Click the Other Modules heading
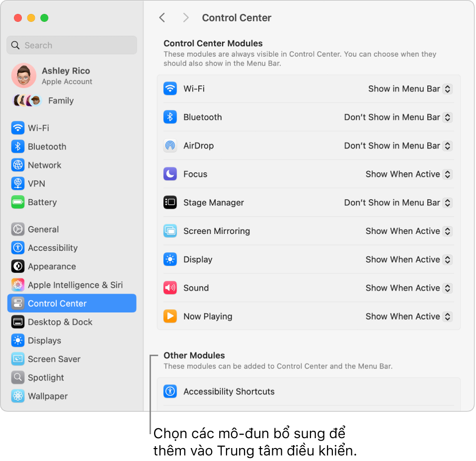476x461 pixels. click(x=194, y=355)
